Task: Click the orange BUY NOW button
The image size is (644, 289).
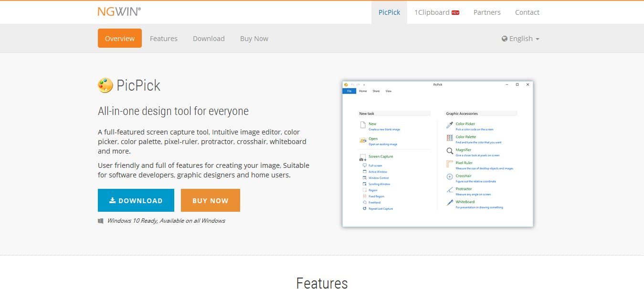Action: pos(211,200)
